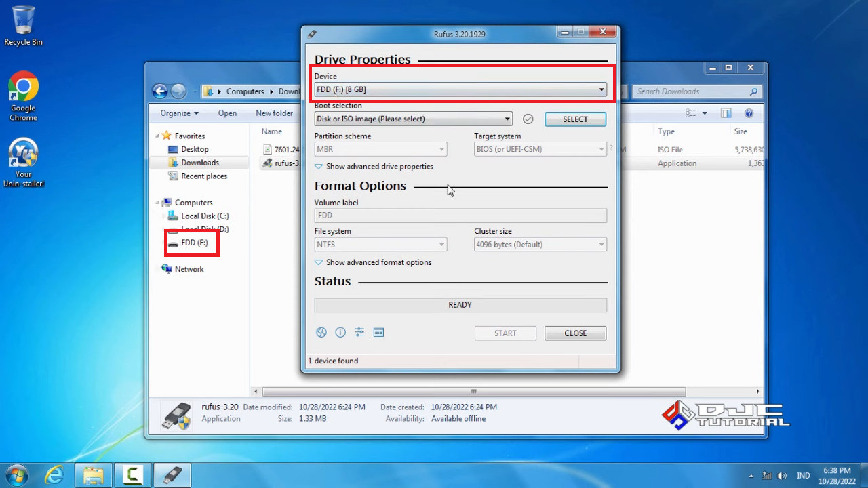This screenshot has width=868, height=488.
Task: Expand Show advanced format options
Action: coord(373,262)
